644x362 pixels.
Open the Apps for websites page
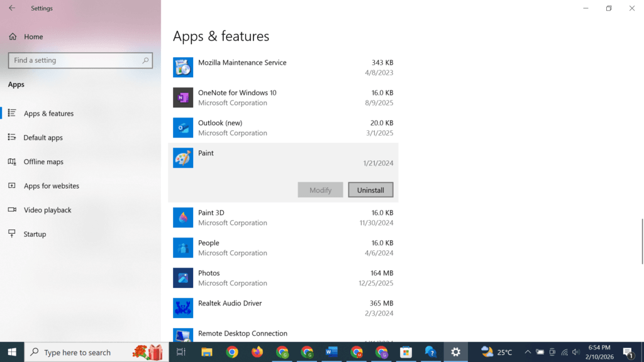click(x=50, y=186)
